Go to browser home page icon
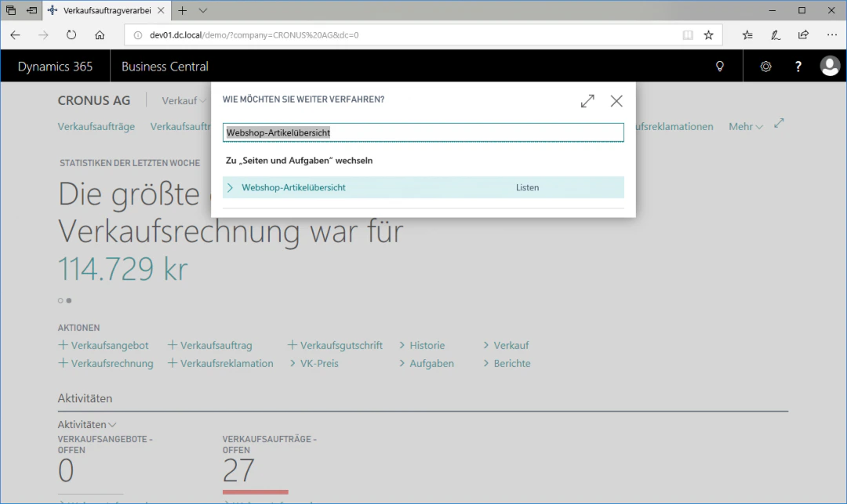Viewport: 847px width, 504px height. (x=100, y=35)
